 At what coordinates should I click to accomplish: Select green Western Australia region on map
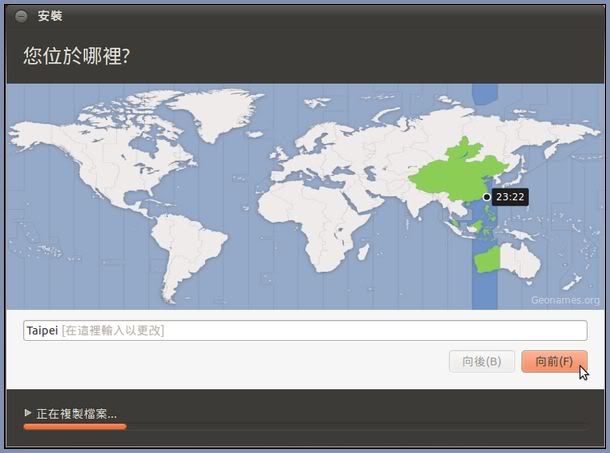tap(487, 260)
